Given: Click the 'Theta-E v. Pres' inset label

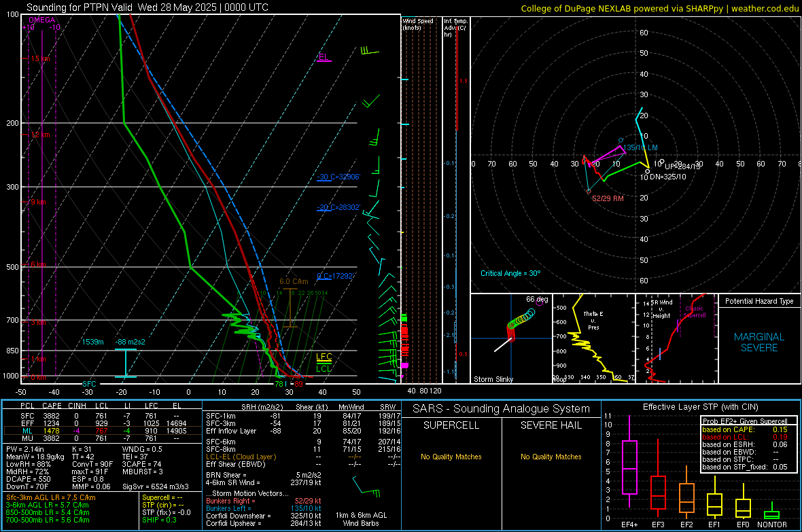Looking at the screenshot, I should click(x=593, y=320).
